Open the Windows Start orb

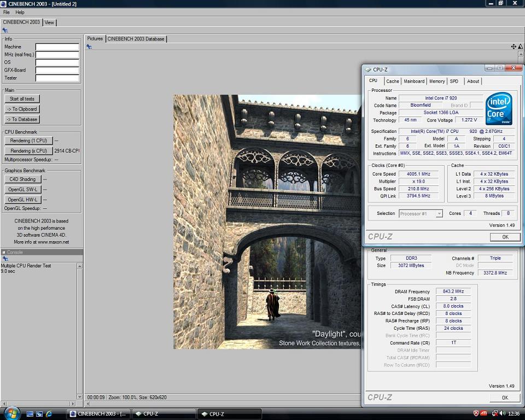(x=11, y=413)
